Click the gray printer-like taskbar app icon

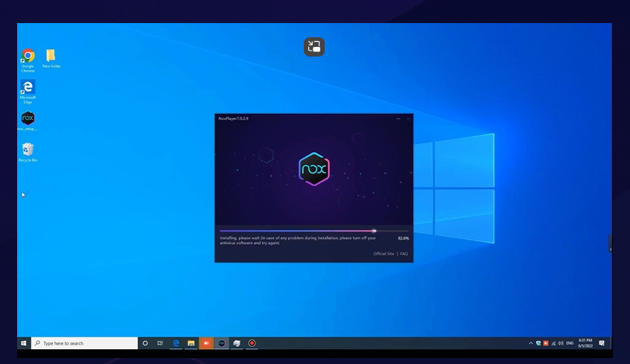237,343
